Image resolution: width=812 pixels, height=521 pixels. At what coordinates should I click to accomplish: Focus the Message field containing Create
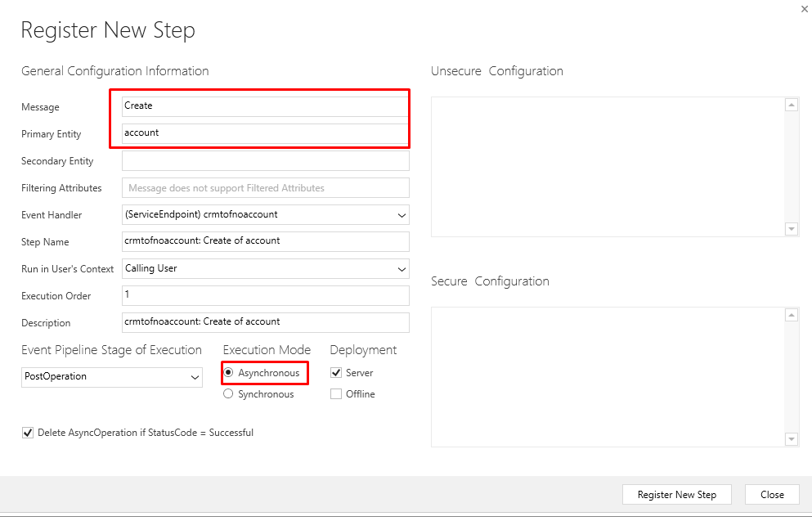266,106
